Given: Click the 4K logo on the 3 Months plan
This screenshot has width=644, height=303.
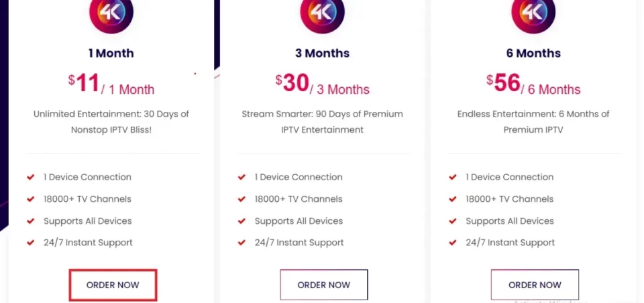Looking at the screenshot, I should tap(323, 12).
